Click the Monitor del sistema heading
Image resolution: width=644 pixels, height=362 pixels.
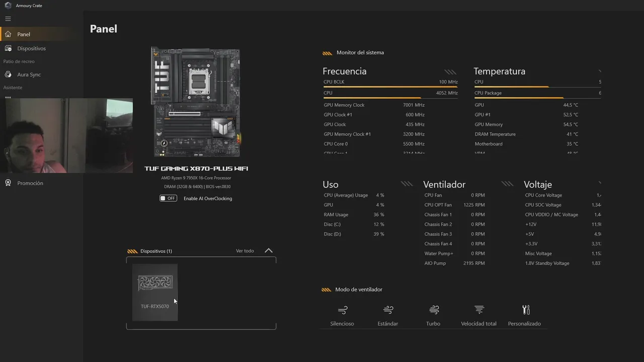[360, 52]
